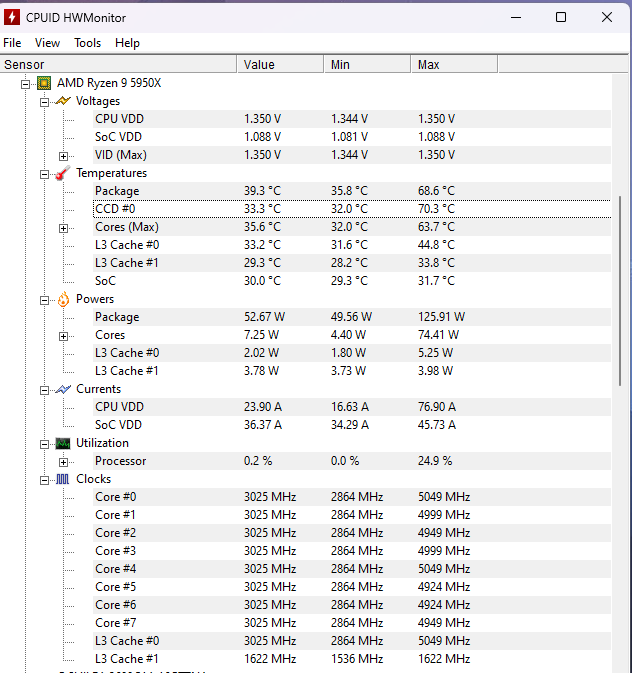This screenshot has height=673, width=632.
Task: Open the Help menu
Action: (127, 43)
